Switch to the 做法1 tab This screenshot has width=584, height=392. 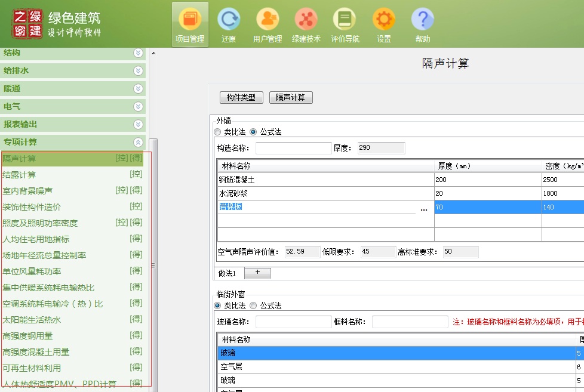point(228,273)
